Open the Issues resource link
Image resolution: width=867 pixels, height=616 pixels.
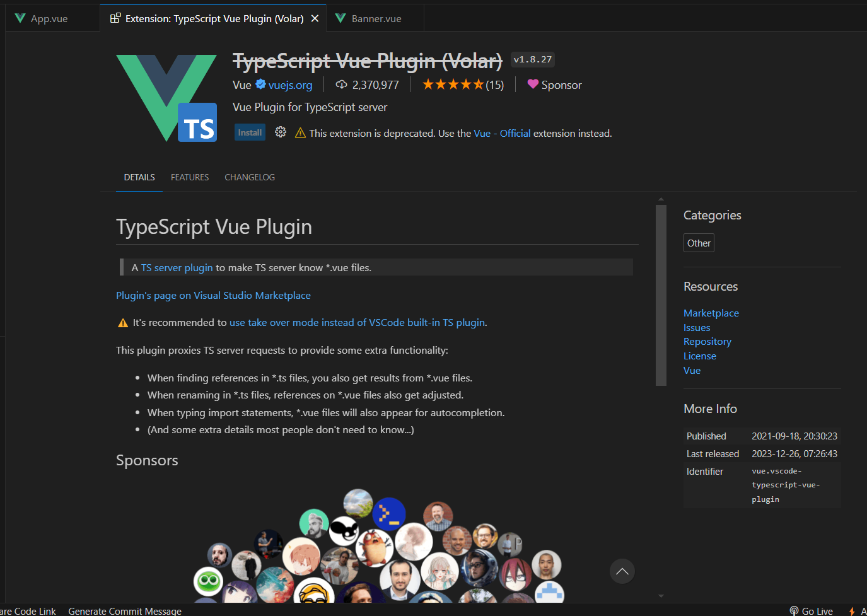pos(697,327)
